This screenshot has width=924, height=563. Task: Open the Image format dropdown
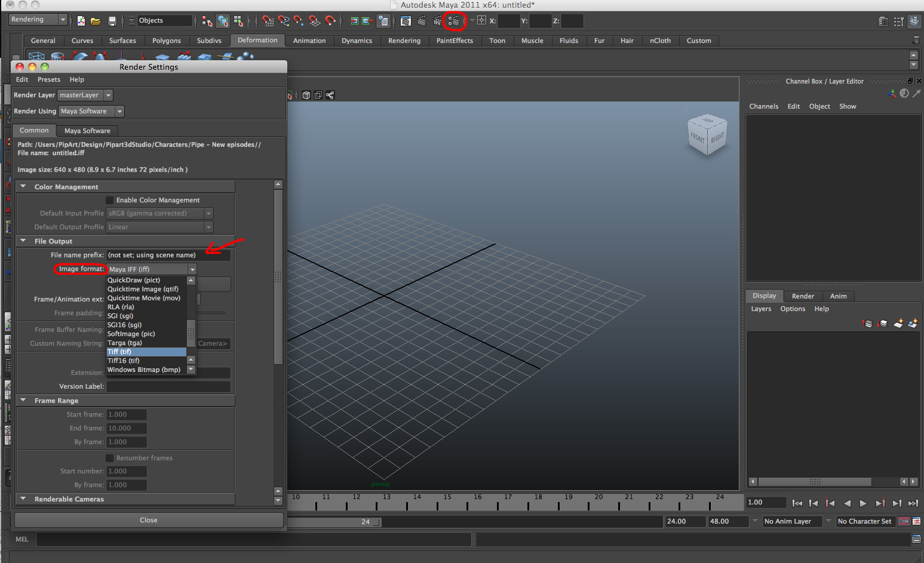coord(152,269)
